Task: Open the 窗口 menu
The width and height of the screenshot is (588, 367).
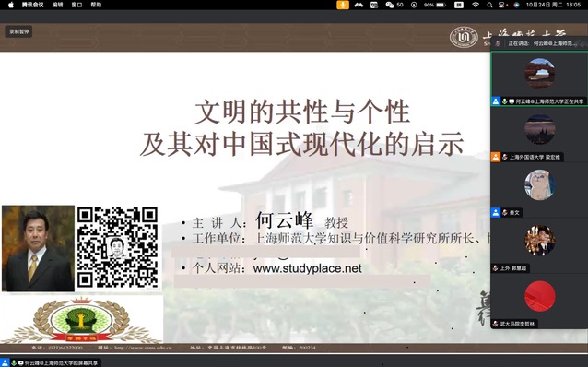Action: (76, 5)
